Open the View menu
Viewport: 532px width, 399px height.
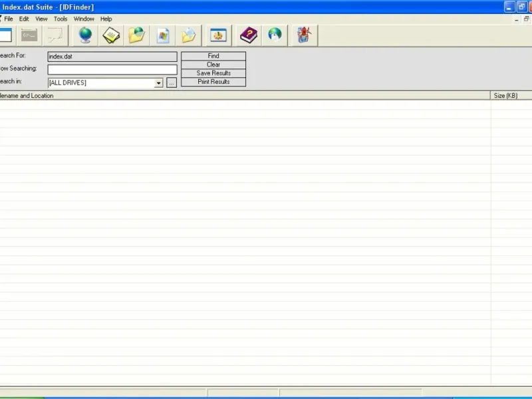pos(41,19)
